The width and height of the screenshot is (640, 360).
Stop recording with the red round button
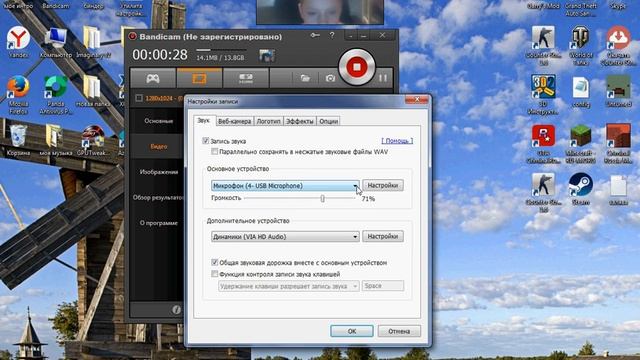tap(356, 67)
